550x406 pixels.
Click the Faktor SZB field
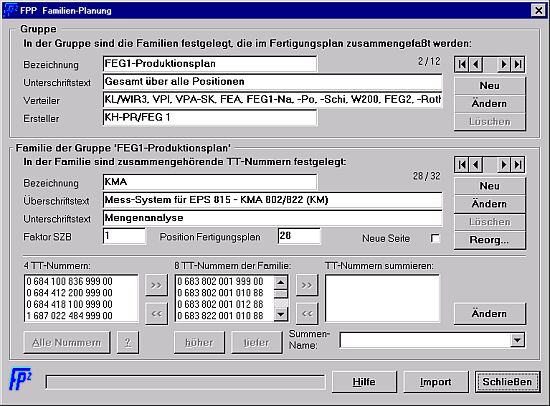coord(124,236)
